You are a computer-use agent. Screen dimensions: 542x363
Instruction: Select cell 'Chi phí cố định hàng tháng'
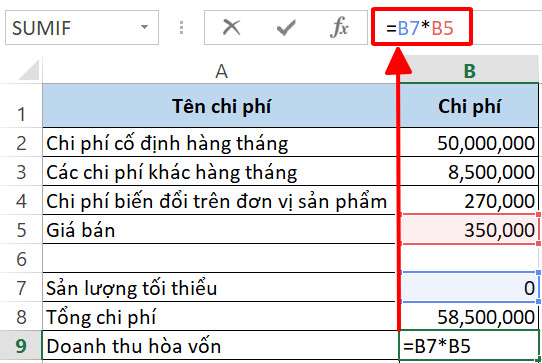[x=221, y=142]
